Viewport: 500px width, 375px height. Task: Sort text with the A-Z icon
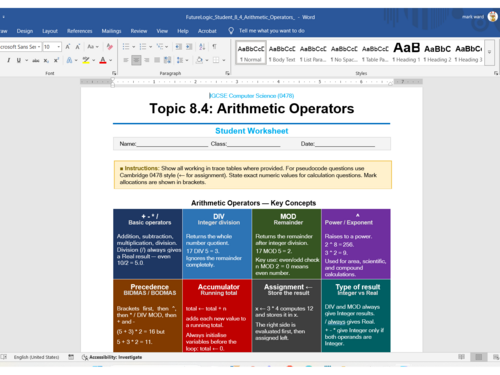point(202,47)
